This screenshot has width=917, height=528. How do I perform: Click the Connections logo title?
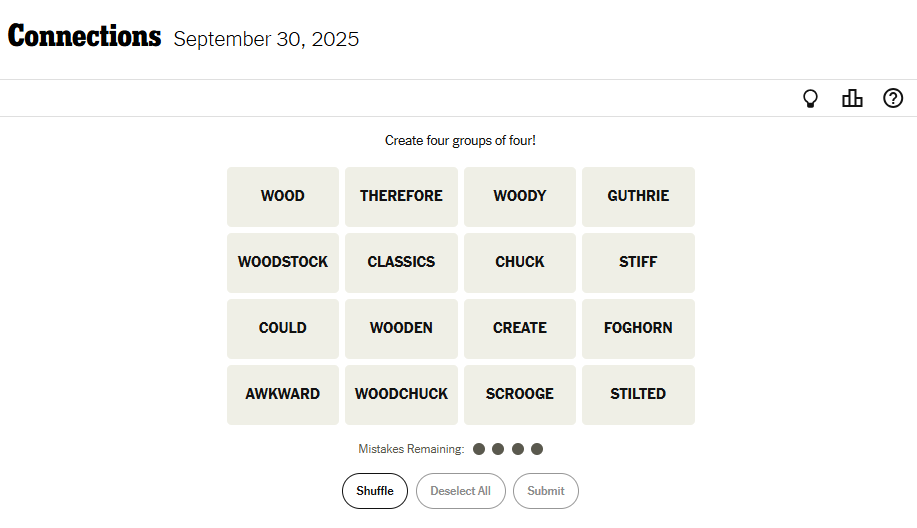pos(85,37)
